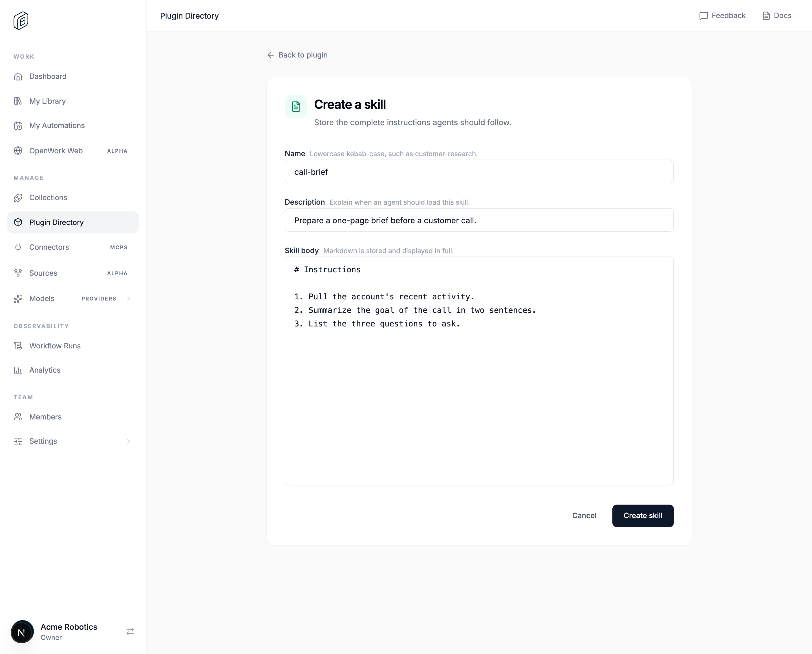Focus the Description input field

click(x=479, y=220)
